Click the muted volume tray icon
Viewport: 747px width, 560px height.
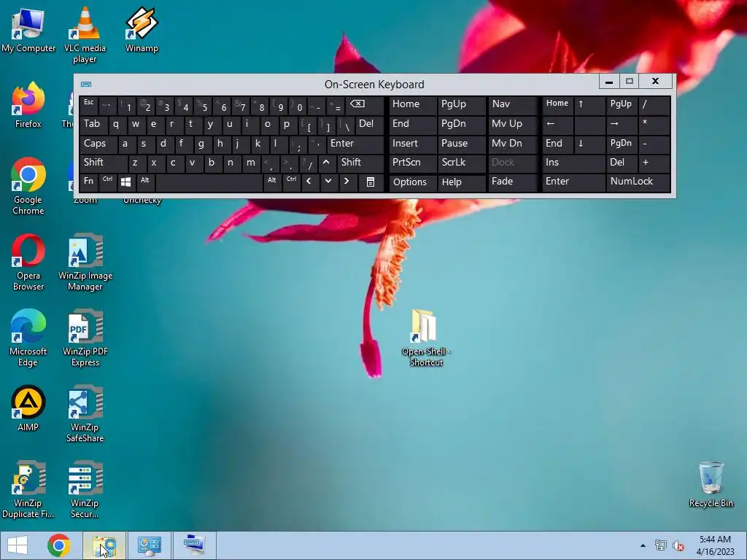tap(678, 545)
